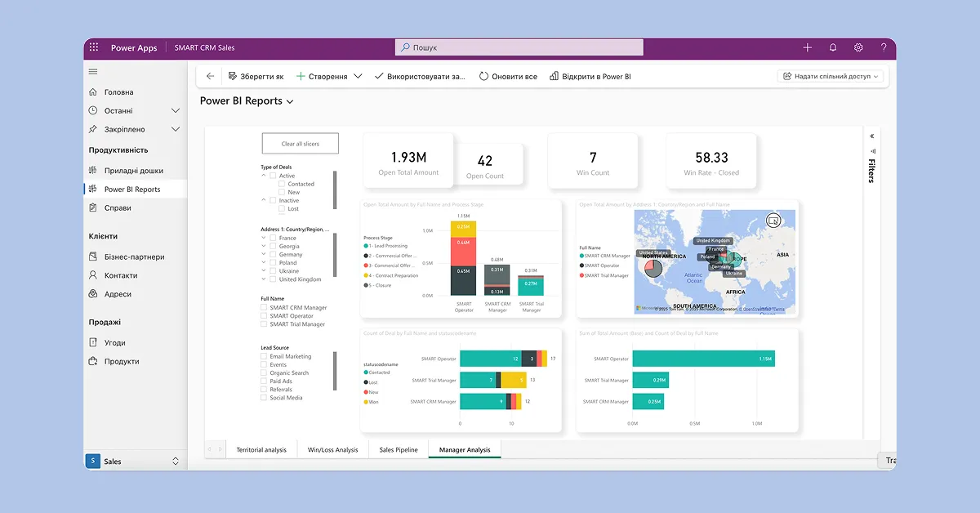980x513 pixels.
Task: Click the search field Пошук
Action: (519, 47)
